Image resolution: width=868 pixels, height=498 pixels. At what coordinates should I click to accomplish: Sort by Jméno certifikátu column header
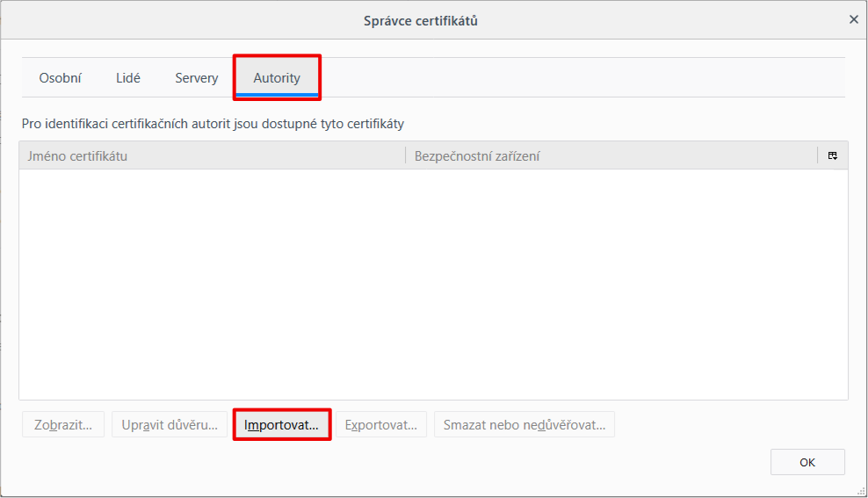[x=211, y=156]
